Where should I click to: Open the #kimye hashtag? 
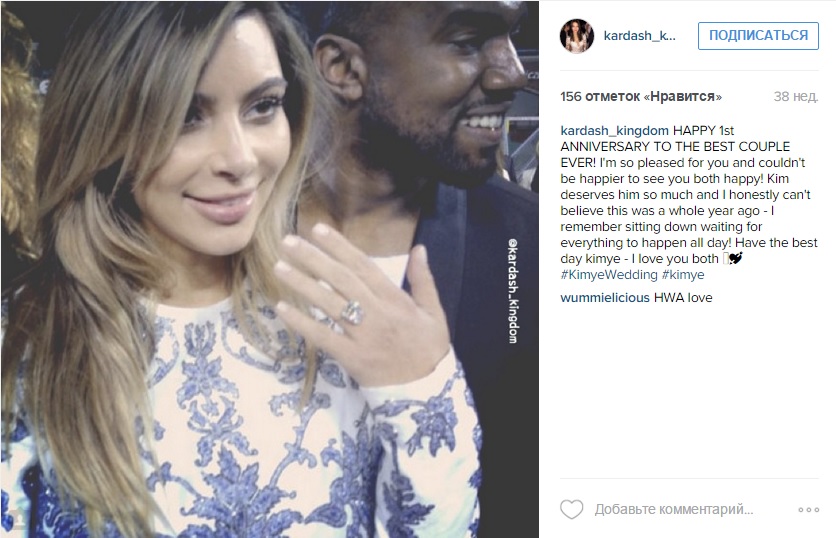[683, 275]
